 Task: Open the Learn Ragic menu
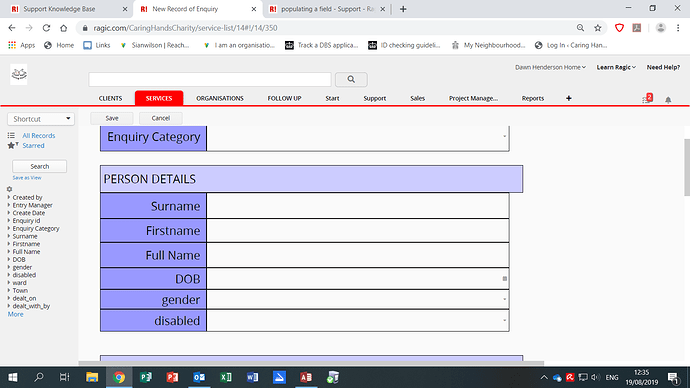(616, 67)
